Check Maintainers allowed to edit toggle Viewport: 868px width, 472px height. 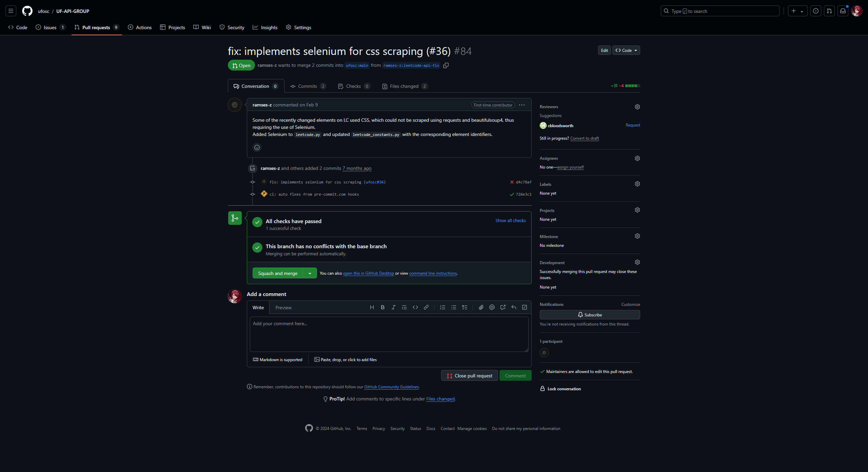(541, 371)
